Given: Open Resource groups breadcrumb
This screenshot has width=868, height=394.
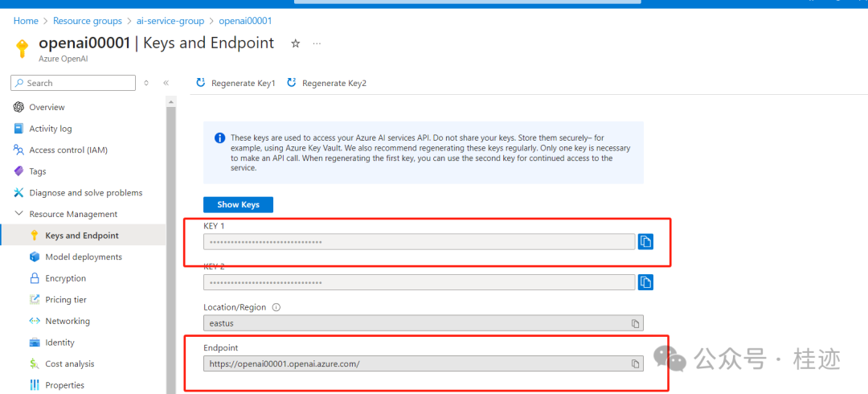Looking at the screenshot, I should [x=88, y=21].
